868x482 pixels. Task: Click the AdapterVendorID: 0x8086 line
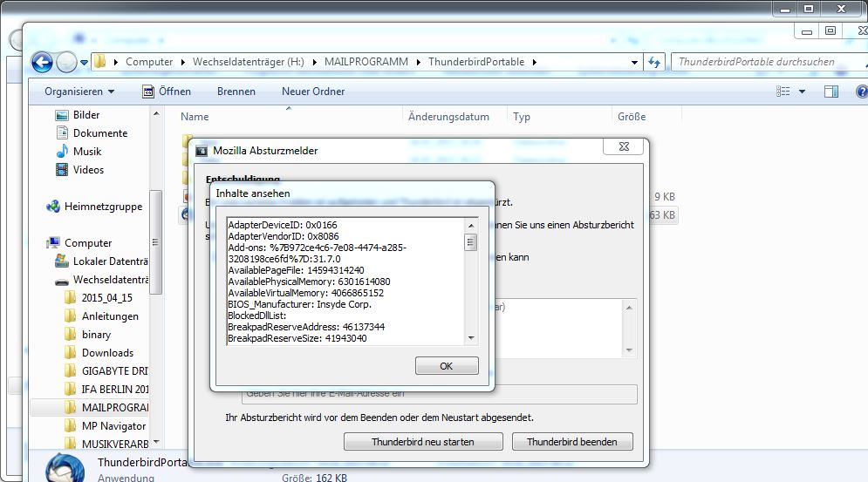pyautogui.click(x=284, y=236)
